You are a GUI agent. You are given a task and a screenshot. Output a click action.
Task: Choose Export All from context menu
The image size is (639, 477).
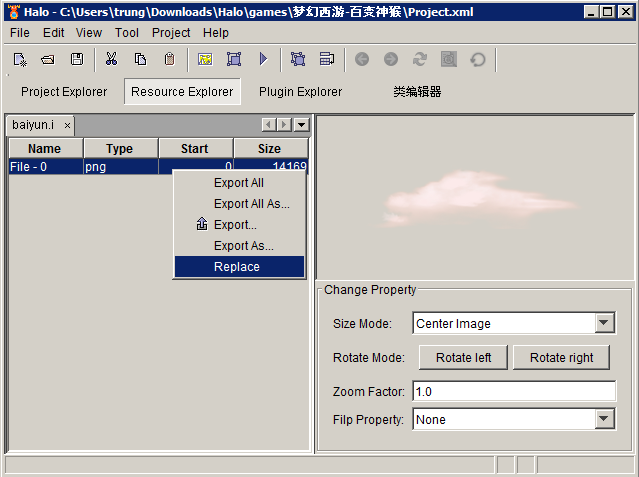(x=239, y=183)
